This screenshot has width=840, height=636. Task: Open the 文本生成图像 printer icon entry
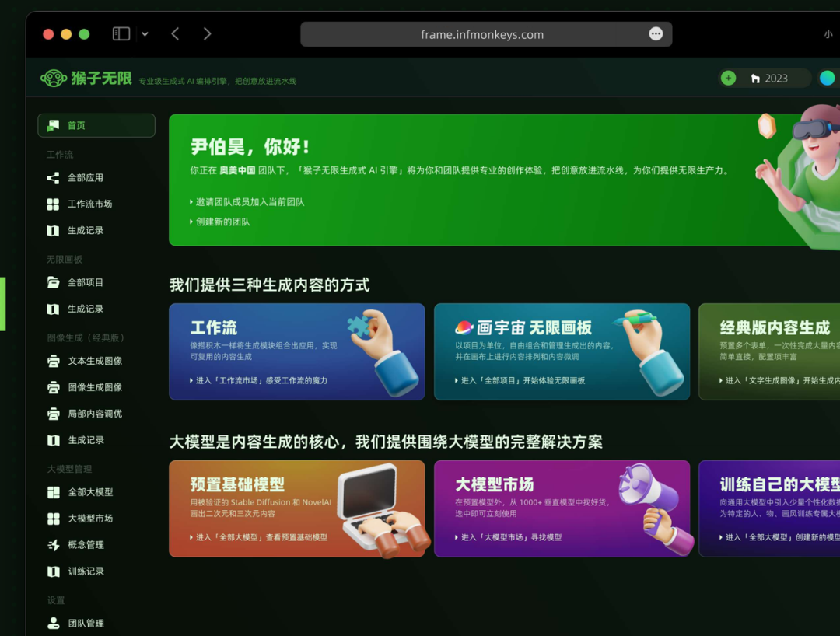coord(53,362)
